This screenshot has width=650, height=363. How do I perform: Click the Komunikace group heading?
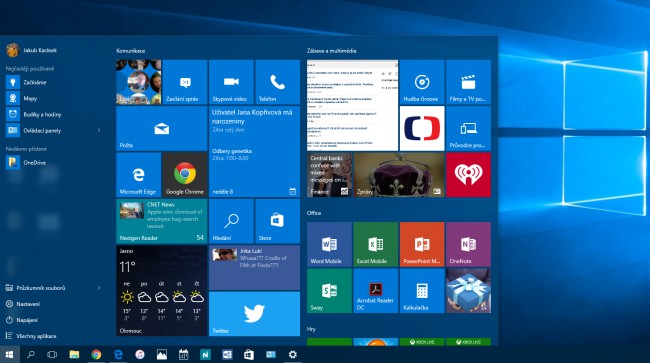[131, 51]
